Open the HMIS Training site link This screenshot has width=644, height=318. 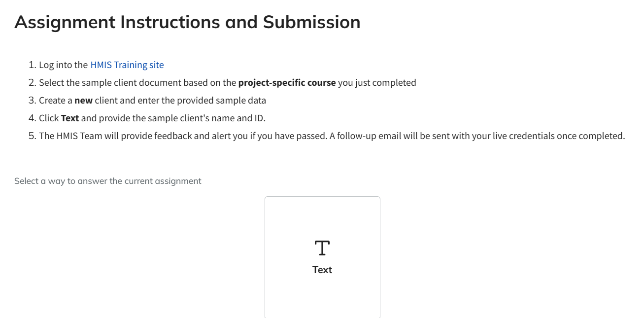(127, 65)
